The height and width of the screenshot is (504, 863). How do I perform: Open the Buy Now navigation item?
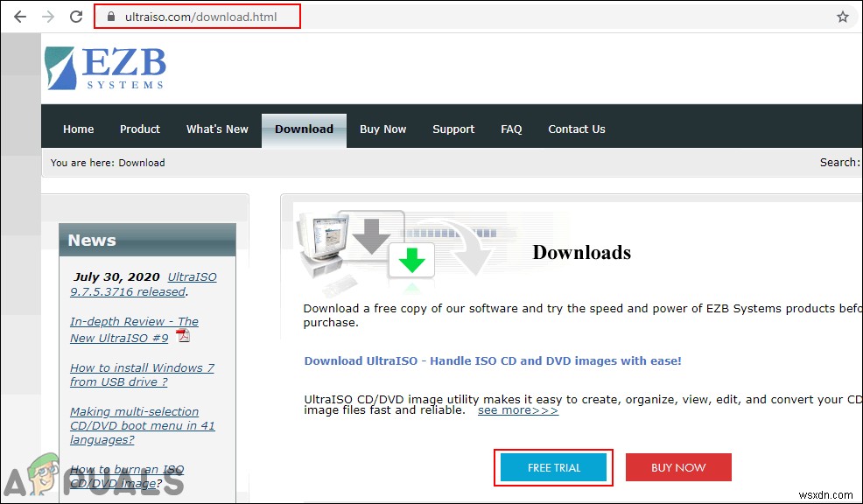pyautogui.click(x=383, y=129)
